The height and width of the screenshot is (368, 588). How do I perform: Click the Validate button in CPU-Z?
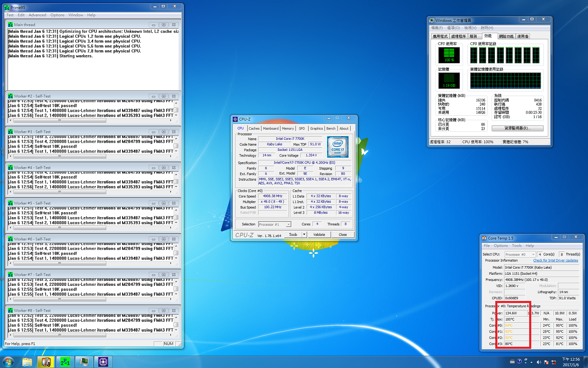pyautogui.click(x=319, y=235)
